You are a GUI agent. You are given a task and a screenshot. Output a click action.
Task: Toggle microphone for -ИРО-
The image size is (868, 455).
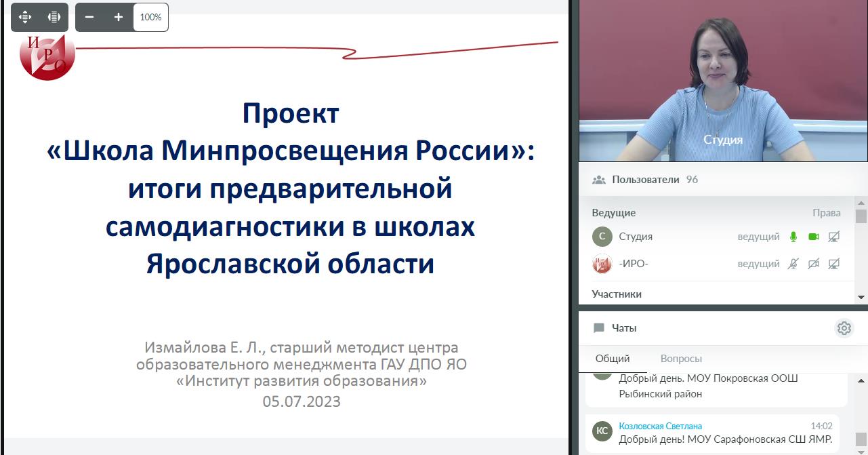click(793, 264)
